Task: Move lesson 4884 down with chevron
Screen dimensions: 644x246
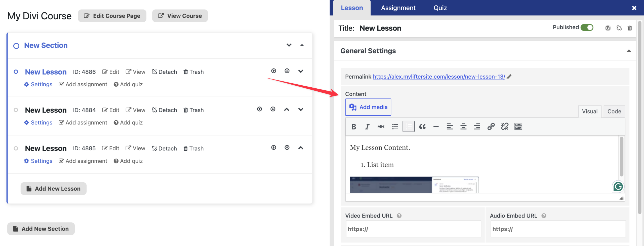Action: coord(301,109)
